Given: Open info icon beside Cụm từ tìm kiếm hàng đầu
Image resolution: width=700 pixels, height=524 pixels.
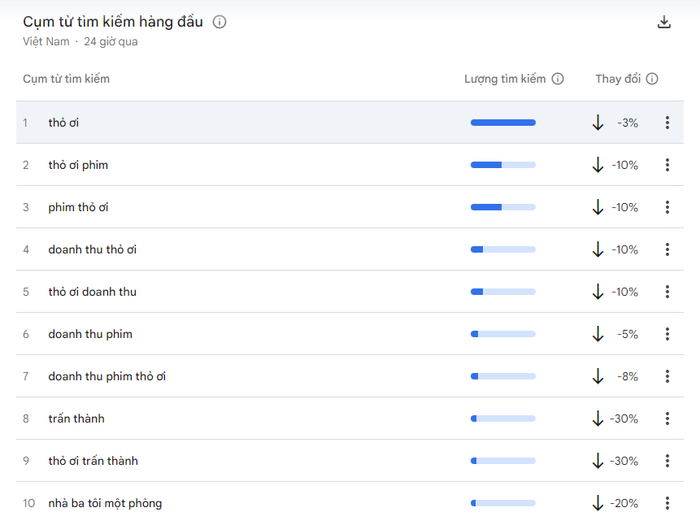Looking at the screenshot, I should coord(219,22).
